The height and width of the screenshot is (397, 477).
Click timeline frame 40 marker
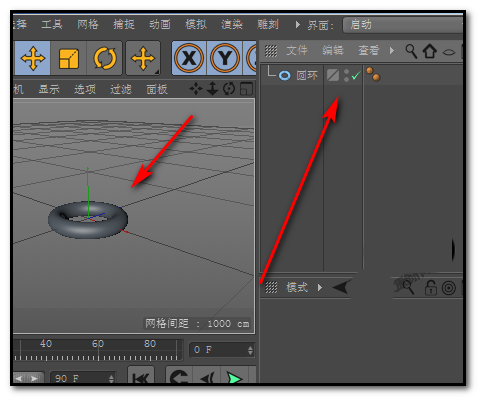46,343
